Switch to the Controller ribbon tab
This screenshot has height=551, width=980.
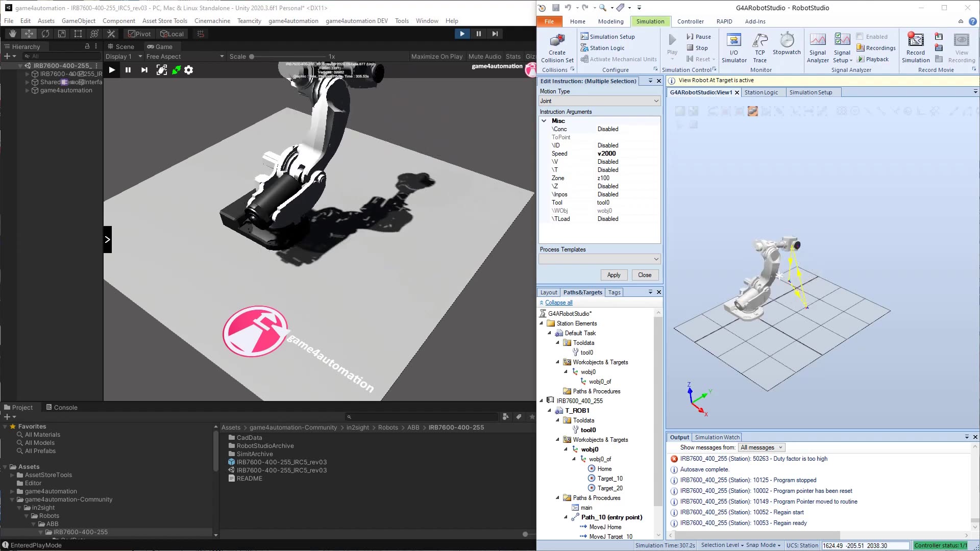point(691,21)
